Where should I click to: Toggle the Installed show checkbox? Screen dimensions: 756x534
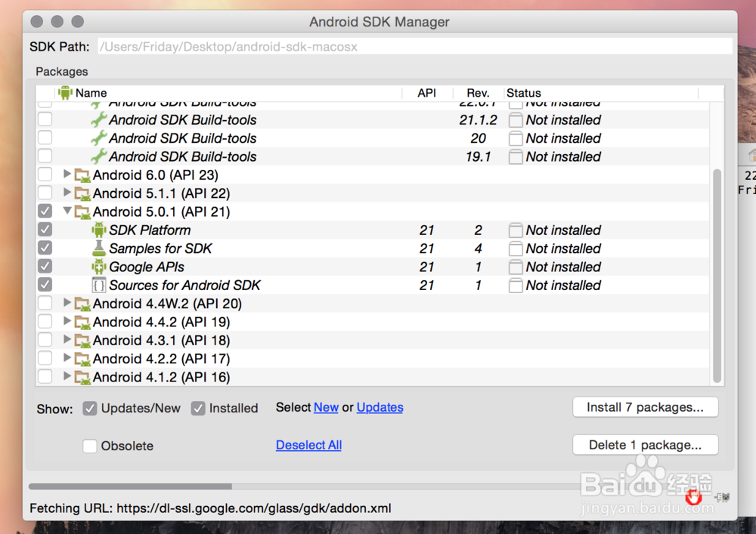[198, 409]
